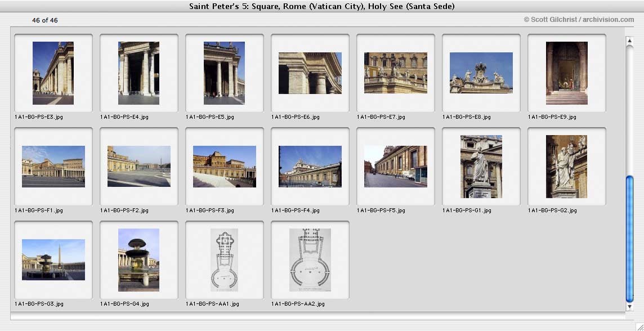Click the window resize grip corner
644x331 pixels.
click(x=639, y=326)
